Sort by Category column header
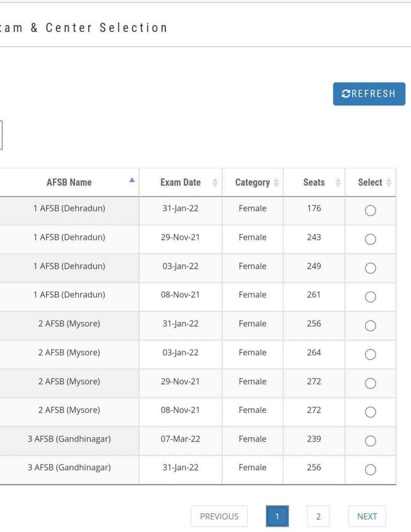The image size is (411, 532). pyautogui.click(x=253, y=183)
